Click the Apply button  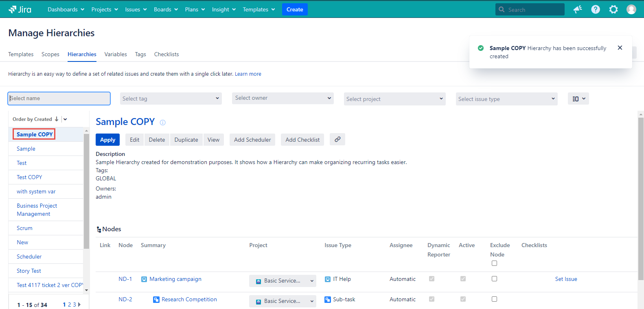pyautogui.click(x=108, y=140)
